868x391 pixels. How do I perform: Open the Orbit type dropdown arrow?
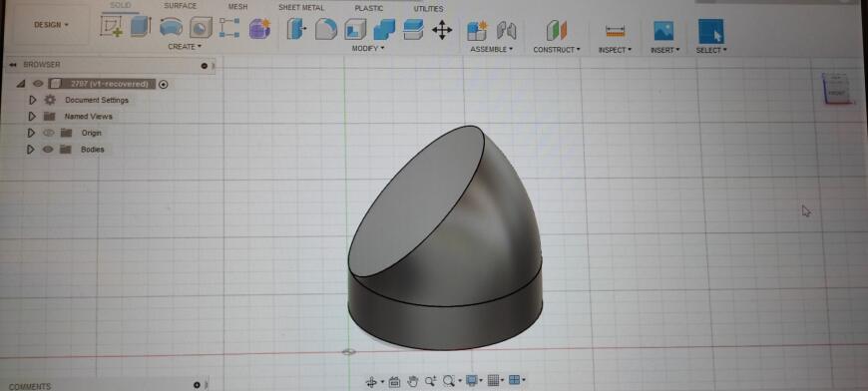click(382, 382)
